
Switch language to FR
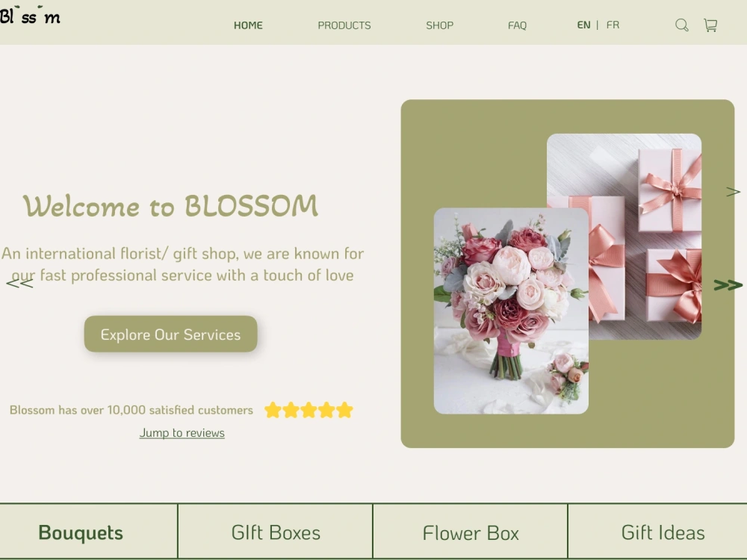[613, 25]
